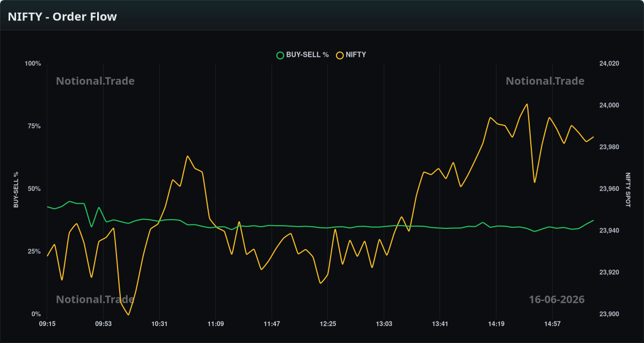Click the 75% left axis label

click(34, 126)
